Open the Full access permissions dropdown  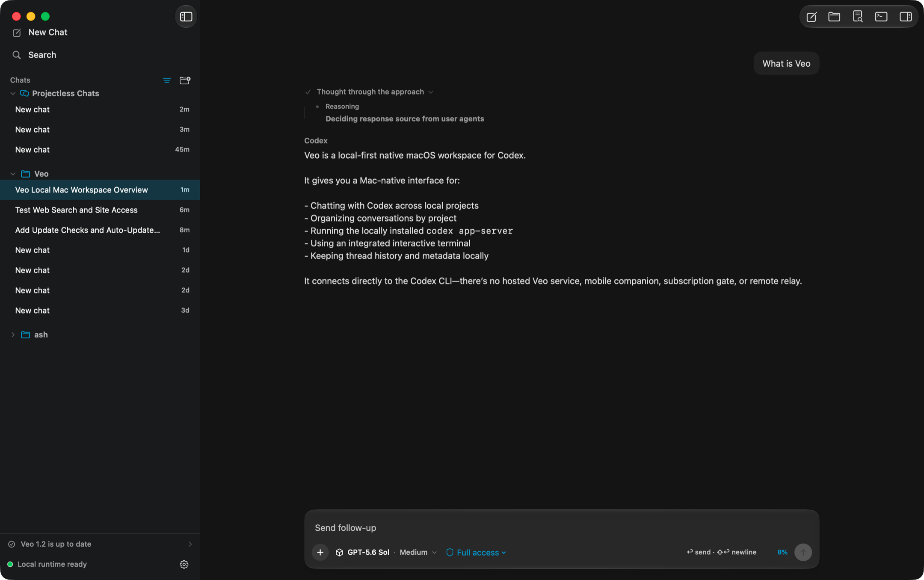coord(476,552)
